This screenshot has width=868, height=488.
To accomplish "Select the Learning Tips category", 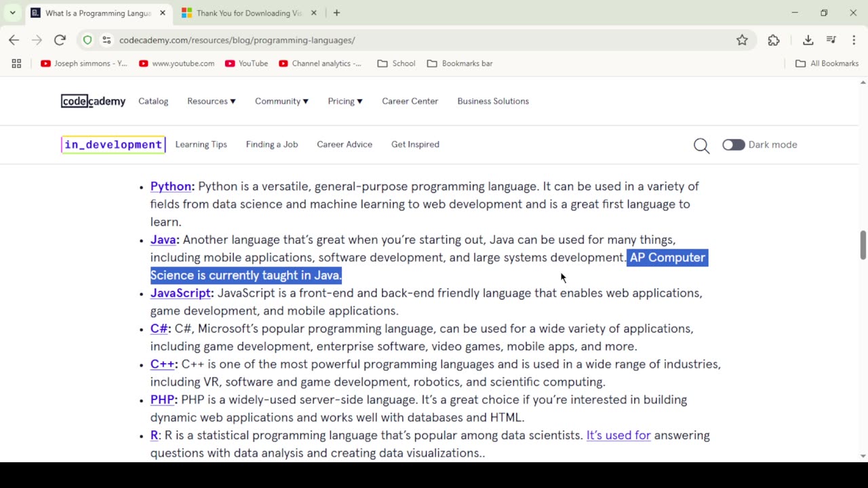I will point(201,144).
